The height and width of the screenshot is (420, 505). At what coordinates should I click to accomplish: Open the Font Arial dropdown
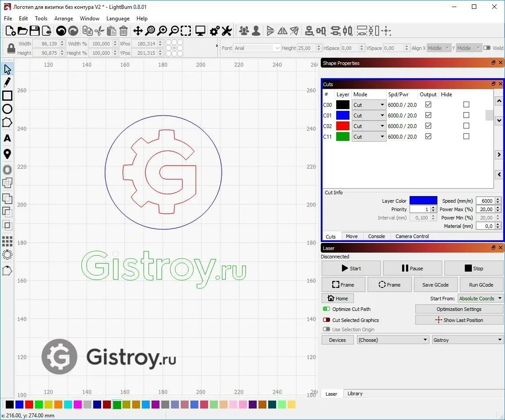(x=257, y=48)
